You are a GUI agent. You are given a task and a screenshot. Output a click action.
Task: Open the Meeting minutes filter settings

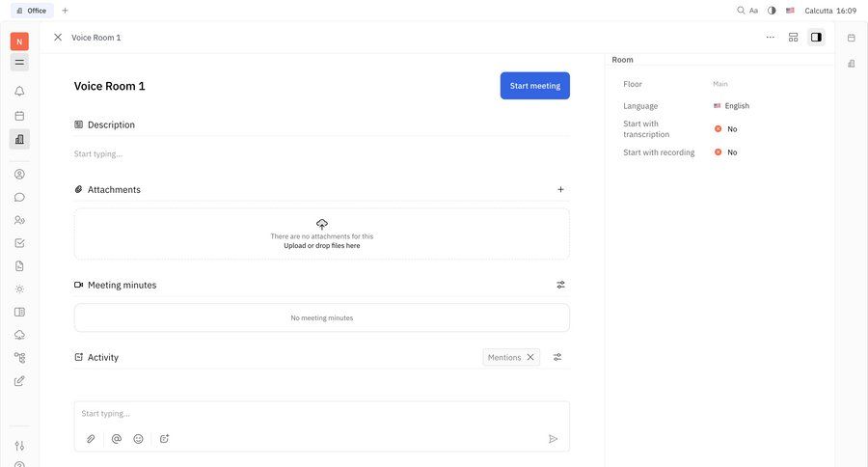point(560,285)
